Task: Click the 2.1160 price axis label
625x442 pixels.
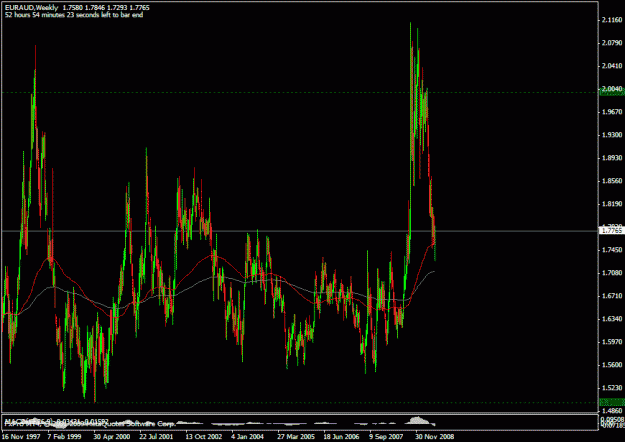Action: [613, 20]
